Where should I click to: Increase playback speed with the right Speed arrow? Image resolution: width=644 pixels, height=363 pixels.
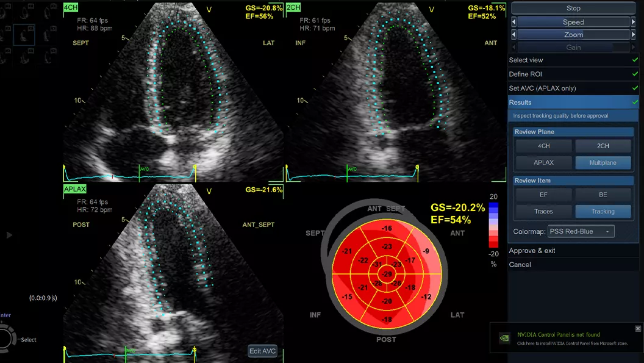pyautogui.click(x=633, y=22)
